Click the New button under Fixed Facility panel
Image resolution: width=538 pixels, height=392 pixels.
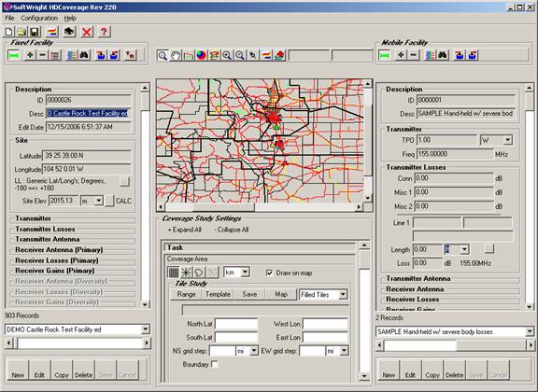coord(18,371)
